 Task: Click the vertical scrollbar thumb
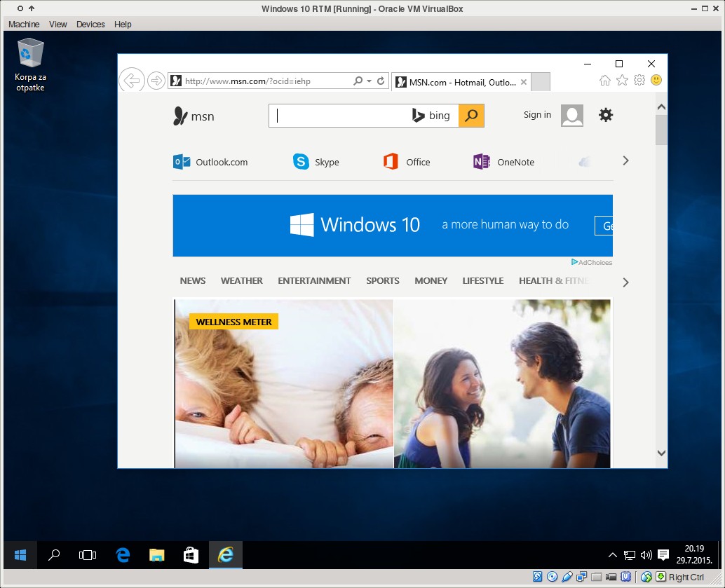coord(662,130)
